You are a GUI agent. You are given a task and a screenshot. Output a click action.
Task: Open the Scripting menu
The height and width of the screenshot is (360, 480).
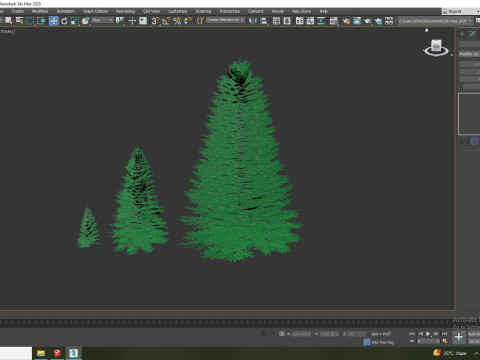click(x=203, y=11)
